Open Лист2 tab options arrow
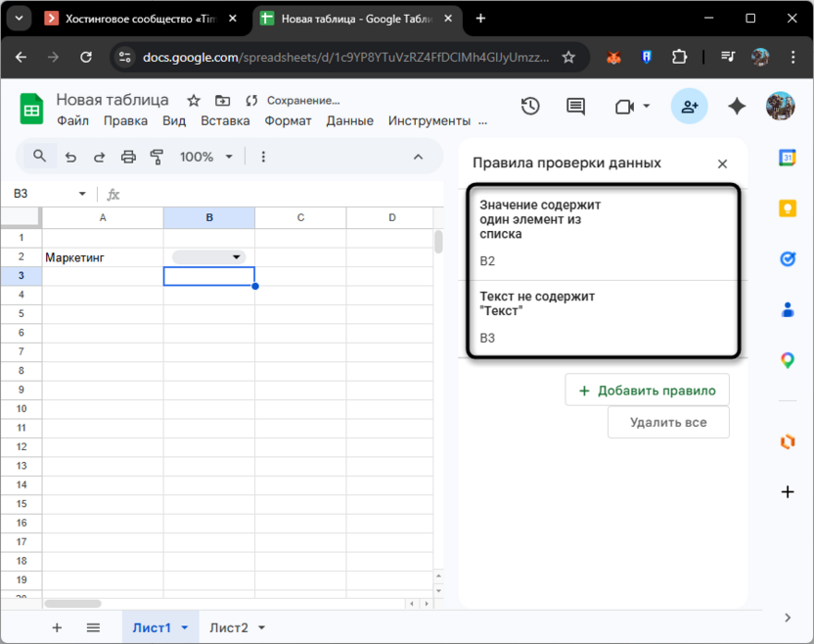This screenshot has height=644, width=814. point(261,628)
